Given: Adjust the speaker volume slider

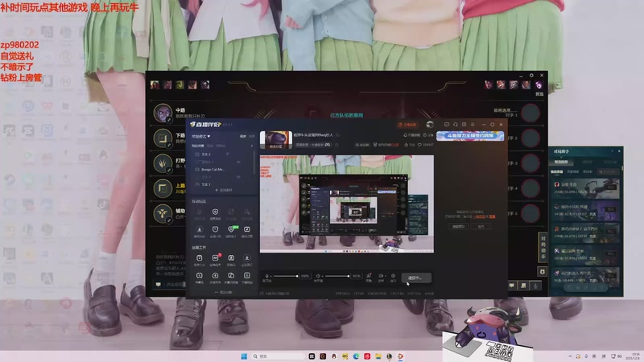Looking at the screenshot, I should coord(337,276).
